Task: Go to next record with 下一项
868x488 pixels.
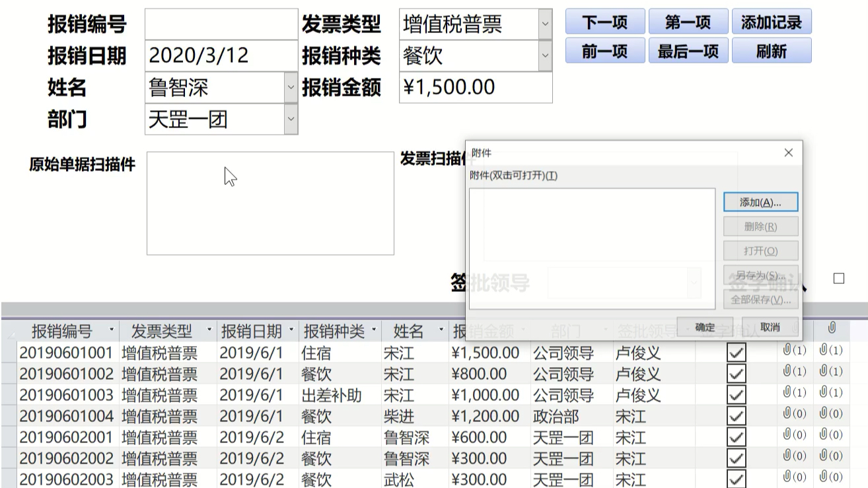Action: 604,22
